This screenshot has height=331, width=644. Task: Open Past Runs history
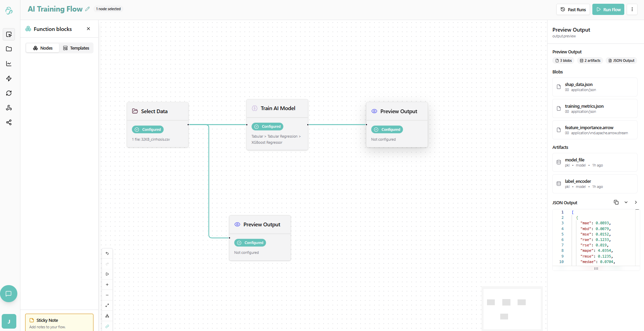coord(573,10)
